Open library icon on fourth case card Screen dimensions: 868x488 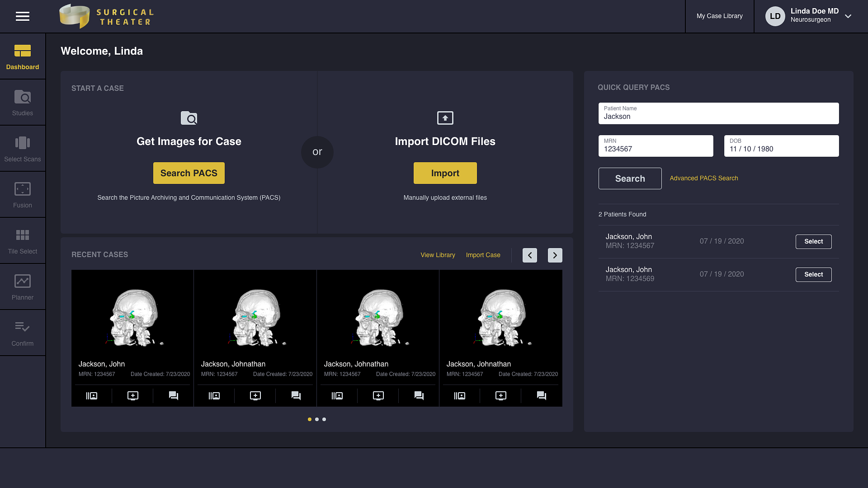460,396
